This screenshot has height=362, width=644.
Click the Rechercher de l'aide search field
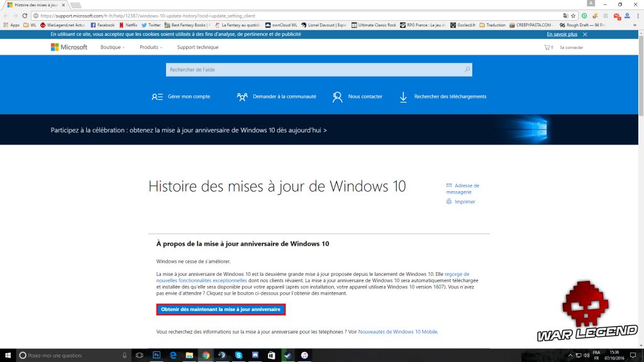tap(314, 70)
